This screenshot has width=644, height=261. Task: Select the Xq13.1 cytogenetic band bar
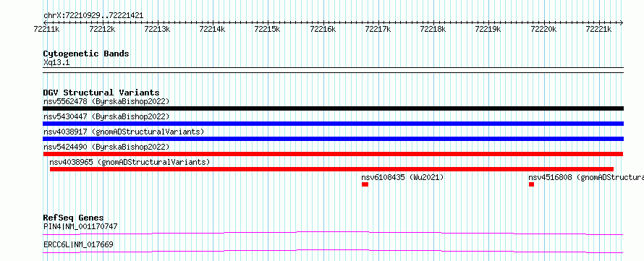(333, 70)
